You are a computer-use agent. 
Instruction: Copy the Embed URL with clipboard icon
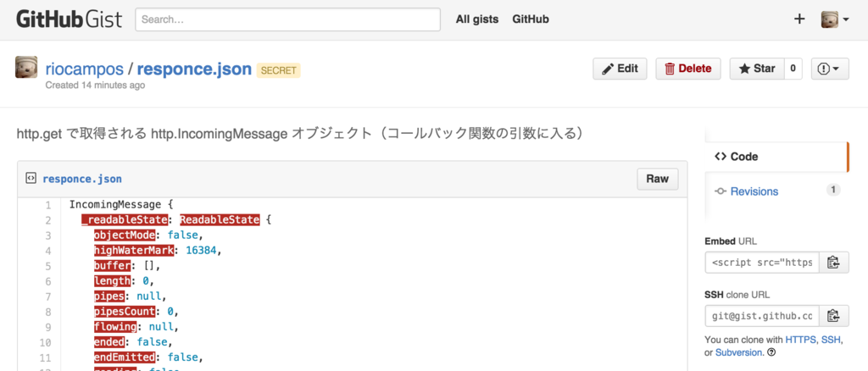834,262
